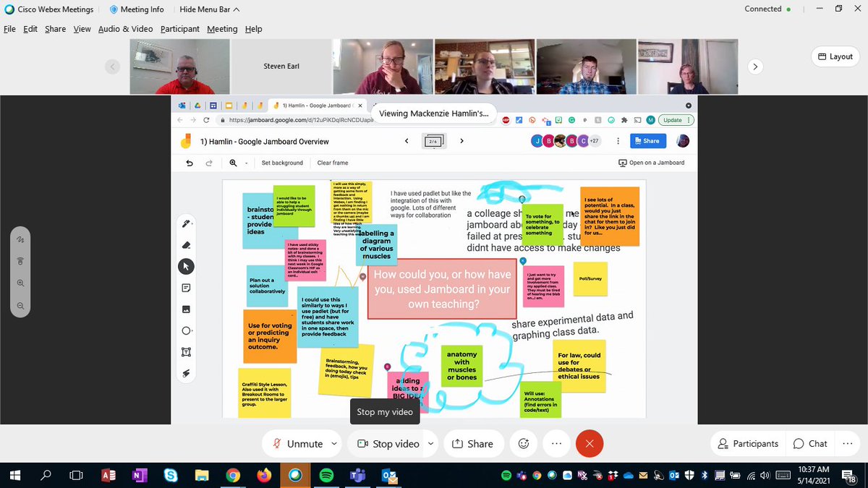The height and width of the screenshot is (488, 868).
Task: Go to previous Jamboard frame
Action: (407, 141)
